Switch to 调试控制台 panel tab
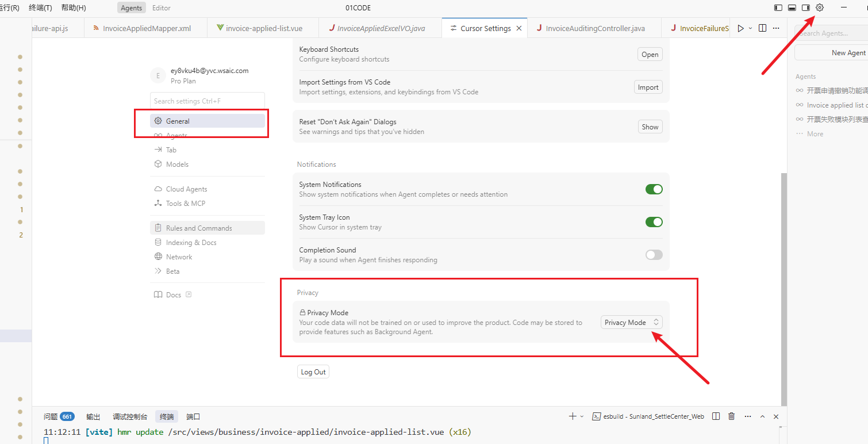 (130, 416)
